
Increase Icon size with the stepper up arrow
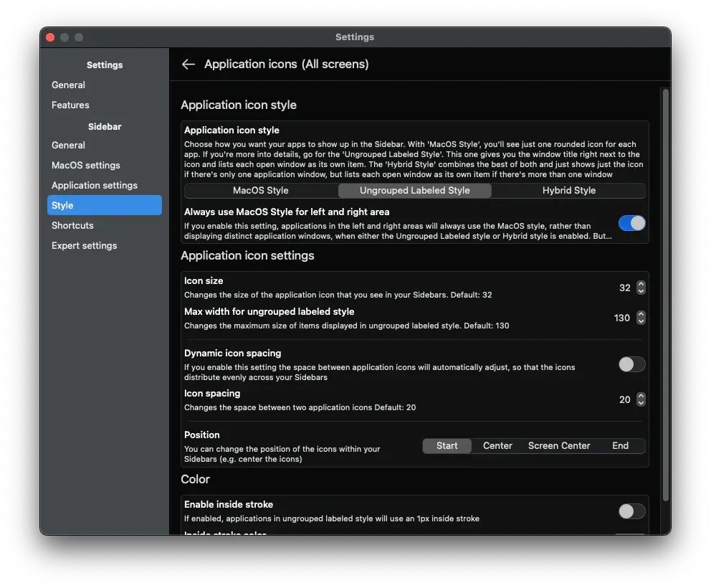[x=641, y=284]
